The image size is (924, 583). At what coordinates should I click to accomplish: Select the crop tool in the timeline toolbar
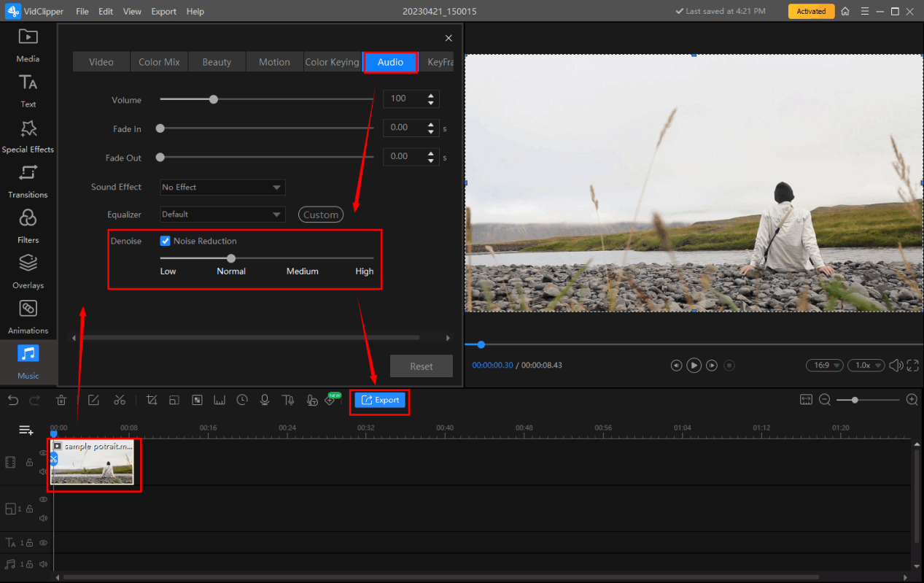(152, 400)
